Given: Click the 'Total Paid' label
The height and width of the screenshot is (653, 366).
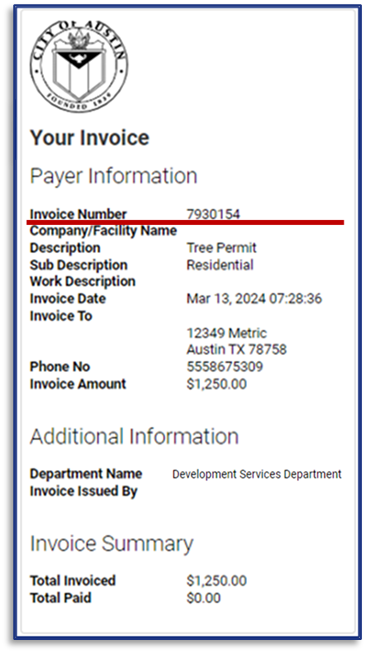Looking at the screenshot, I should click(60, 598).
